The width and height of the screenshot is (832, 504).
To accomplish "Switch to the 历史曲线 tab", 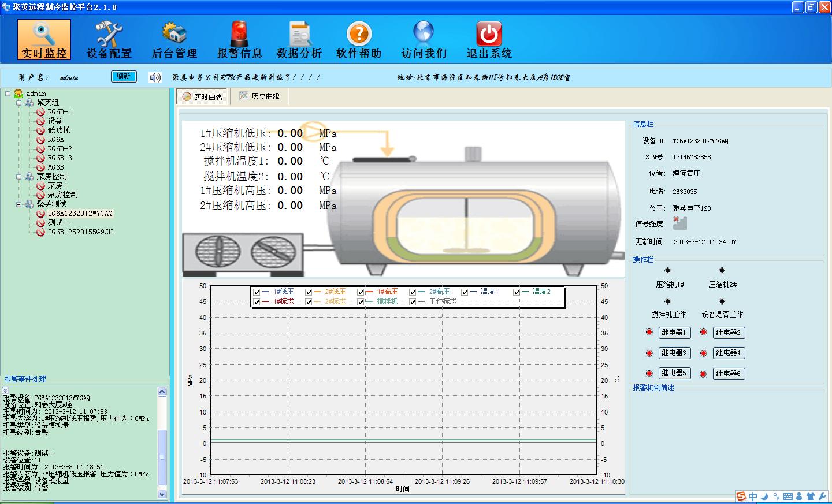I will point(259,96).
